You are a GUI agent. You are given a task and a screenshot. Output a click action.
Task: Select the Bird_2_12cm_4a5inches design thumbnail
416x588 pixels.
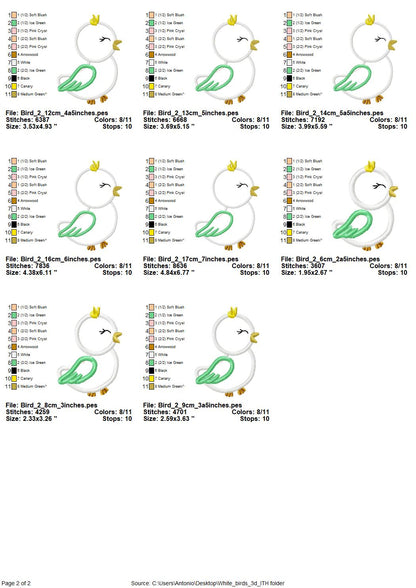(90, 59)
